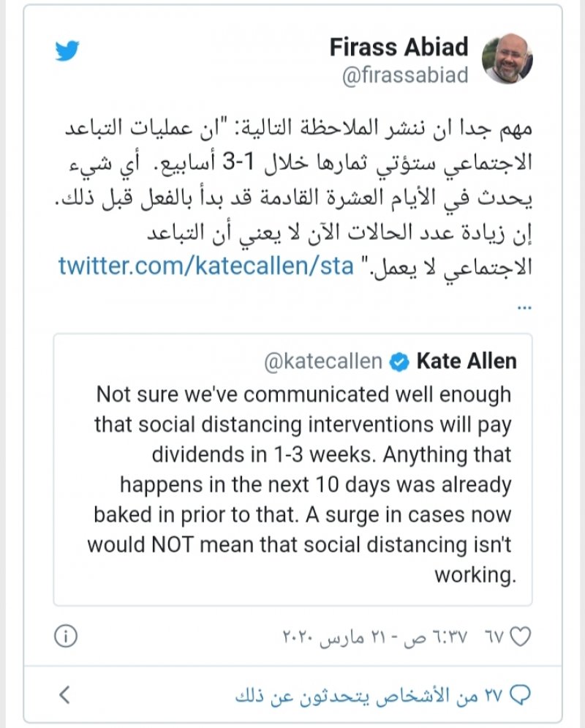Click the Twitter bird logo
585x728 pixels.
pyautogui.click(x=67, y=50)
